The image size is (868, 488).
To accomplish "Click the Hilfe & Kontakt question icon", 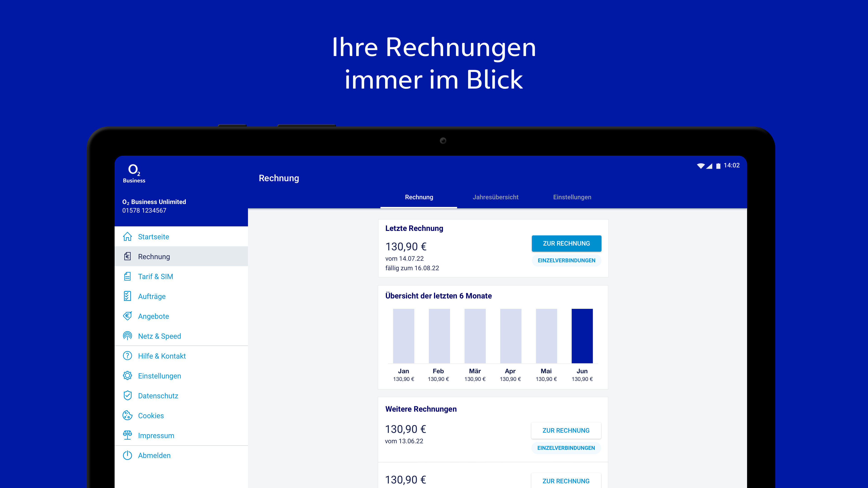I will tap(127, 356).
